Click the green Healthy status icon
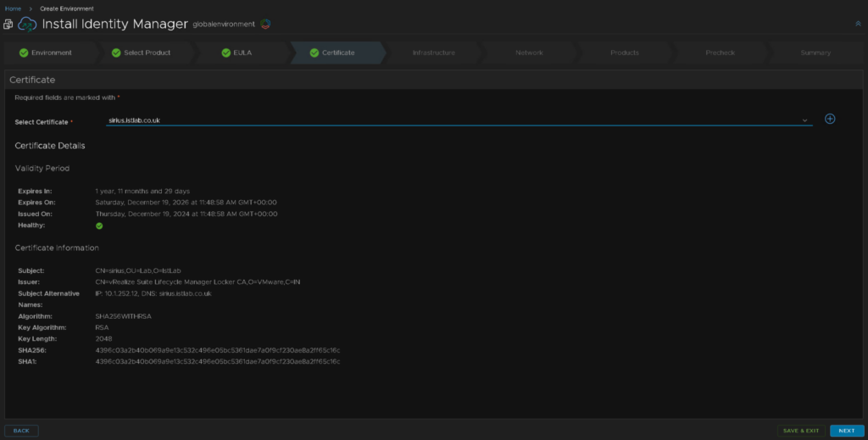This screenshot has width=868, height=440. point(99,226)
